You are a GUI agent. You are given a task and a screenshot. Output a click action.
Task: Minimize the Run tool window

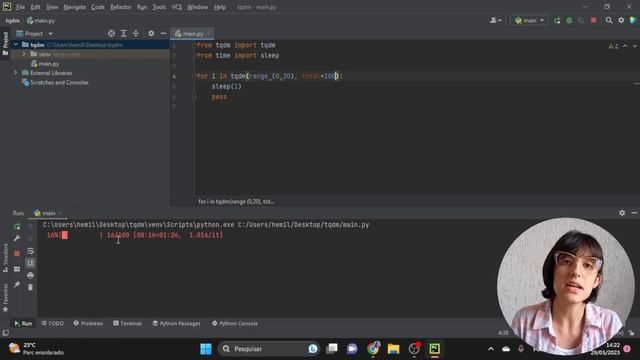coord(634,213)
